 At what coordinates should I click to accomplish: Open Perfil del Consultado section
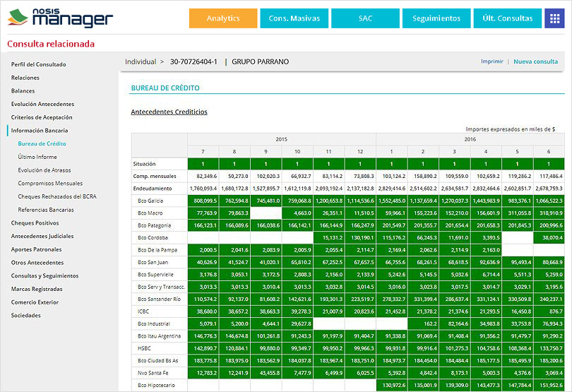point(38,64)
